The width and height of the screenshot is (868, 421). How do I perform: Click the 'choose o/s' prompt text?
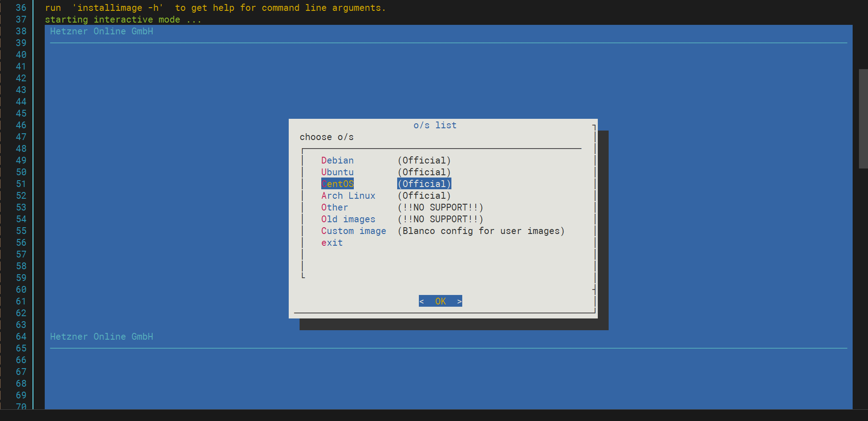point(327,137)
